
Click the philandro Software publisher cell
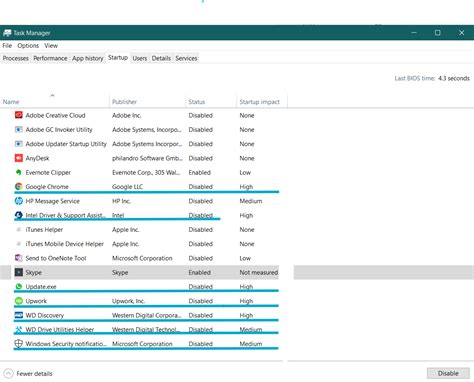pos(147,158)
